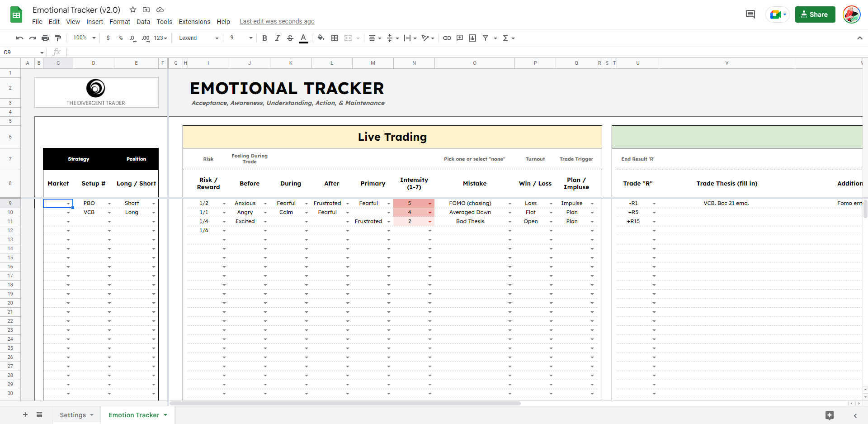The height and width of the screenshot is (424, 868).
Task: Check the cloud save status icon
Action: pos(160,10)
